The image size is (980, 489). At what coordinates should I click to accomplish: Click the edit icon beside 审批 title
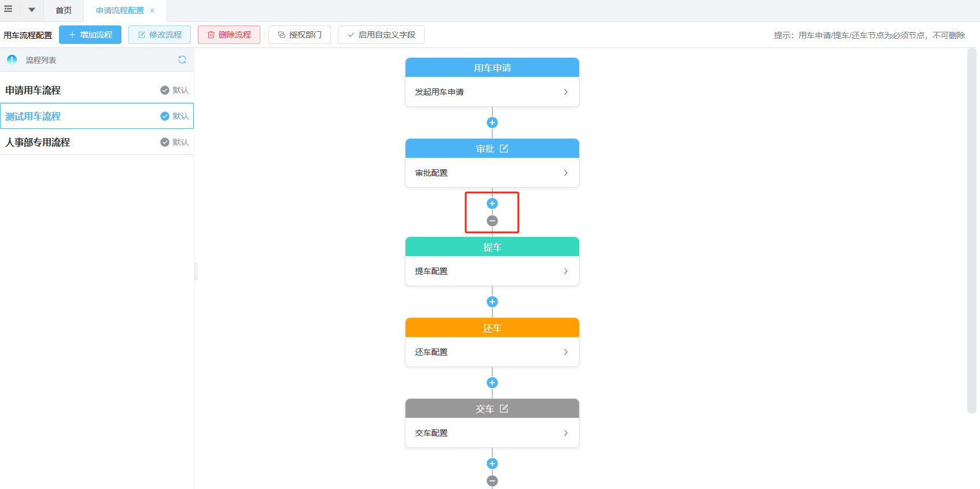(x=504, y=149)
